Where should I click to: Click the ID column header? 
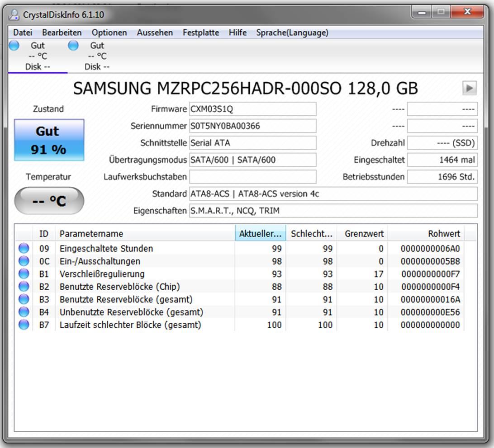pyautogui.click(x=44, y=234)
